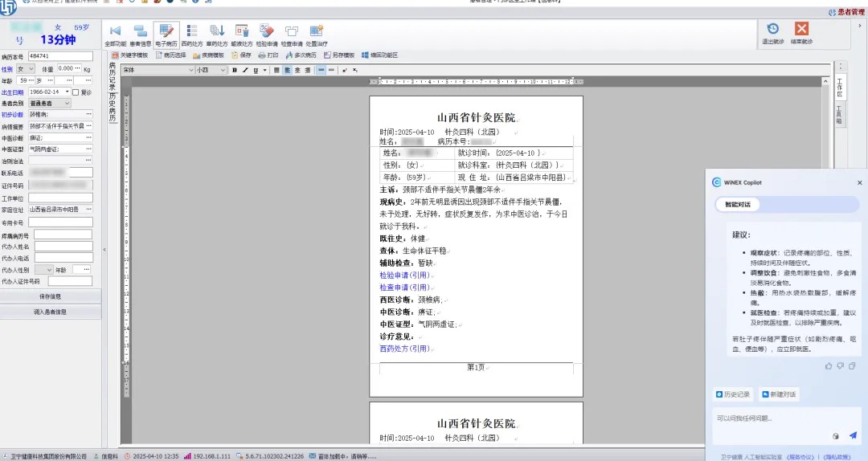Toggle bold formatting
Screen dimensions: 868x461
tap(235, 71)
